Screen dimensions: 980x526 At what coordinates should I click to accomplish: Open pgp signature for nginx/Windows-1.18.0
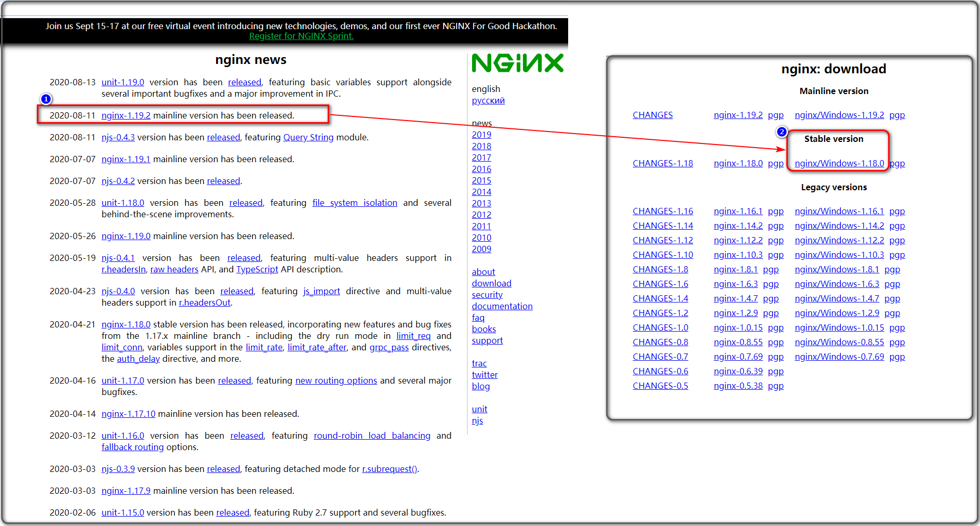tap(897, 163)
